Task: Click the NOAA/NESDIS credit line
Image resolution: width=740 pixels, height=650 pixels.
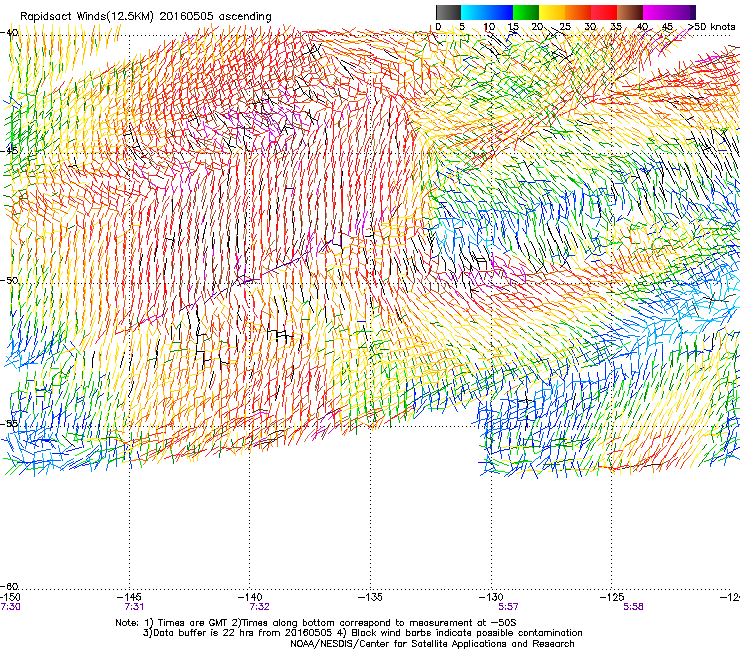Action: (432, 644)
